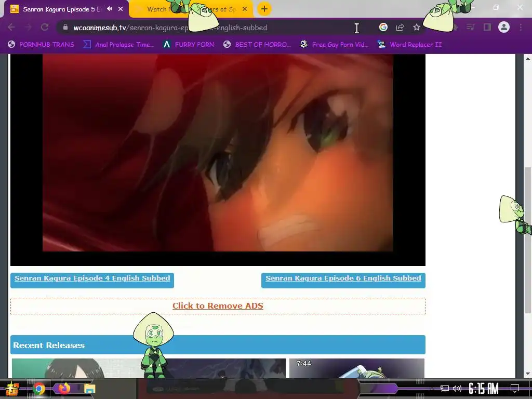Open File Explorer from the taskbar
532x399 pixels.
coord(89,389)
